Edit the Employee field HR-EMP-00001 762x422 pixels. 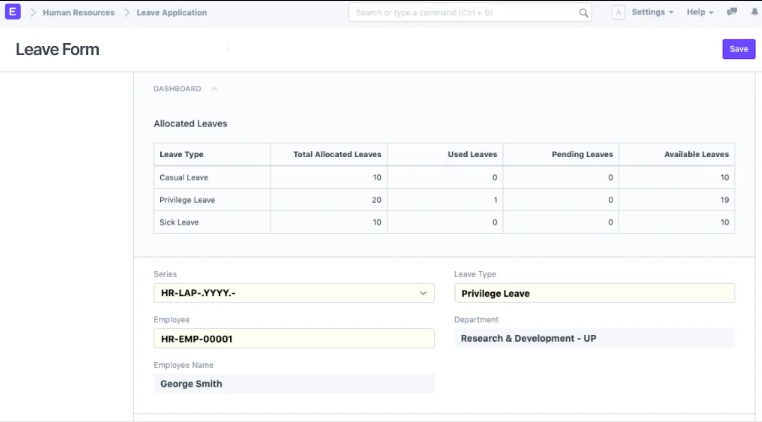pyautogui.click(x=294, y=338)
